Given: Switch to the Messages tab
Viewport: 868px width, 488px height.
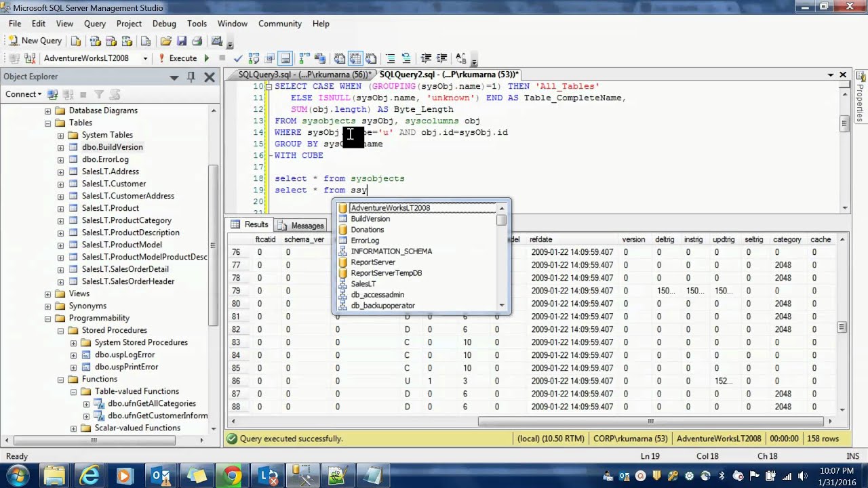Looking at the screenshot, I should (300, 225).
